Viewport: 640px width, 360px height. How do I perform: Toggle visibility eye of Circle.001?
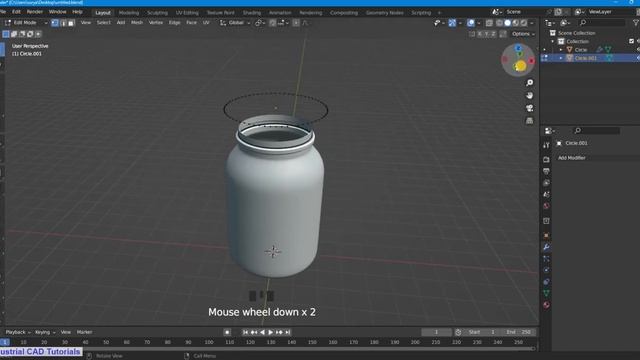click(x=638, y=58)
